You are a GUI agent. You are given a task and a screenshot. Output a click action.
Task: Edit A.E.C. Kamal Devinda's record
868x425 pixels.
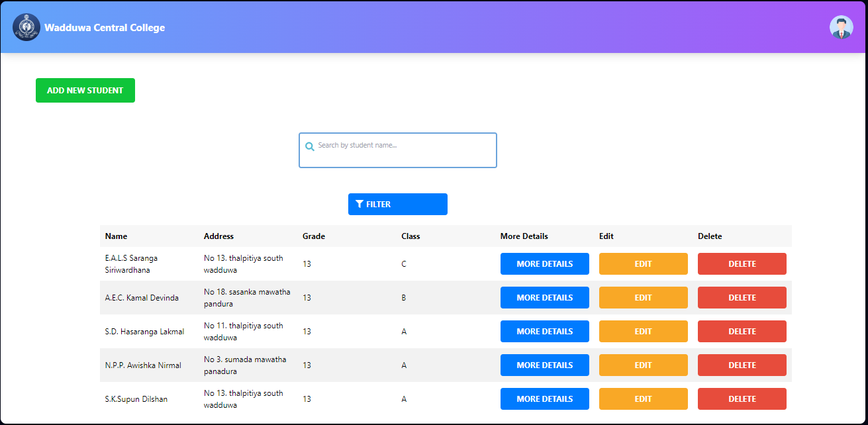(643, 297)
